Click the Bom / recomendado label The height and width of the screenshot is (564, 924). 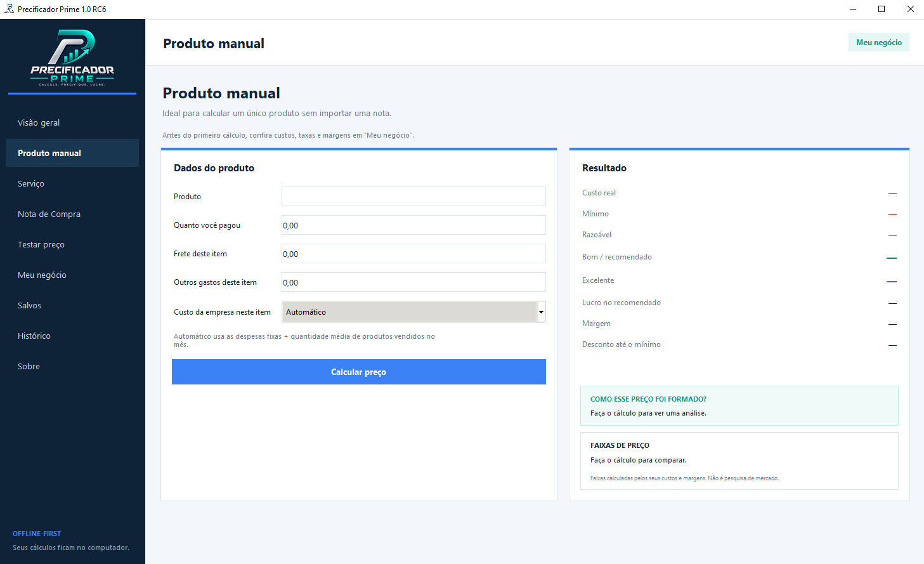617,257
